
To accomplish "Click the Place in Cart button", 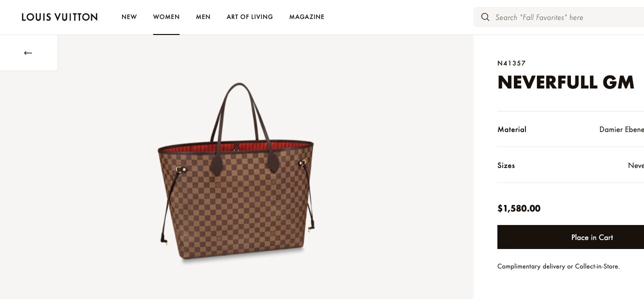I will coord(570,237).
